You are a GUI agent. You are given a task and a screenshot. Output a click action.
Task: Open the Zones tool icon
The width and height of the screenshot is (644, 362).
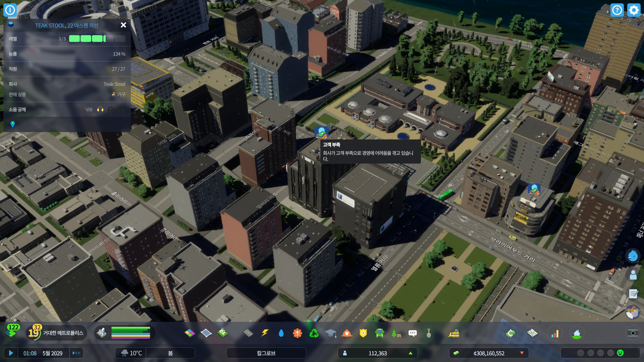190,333
